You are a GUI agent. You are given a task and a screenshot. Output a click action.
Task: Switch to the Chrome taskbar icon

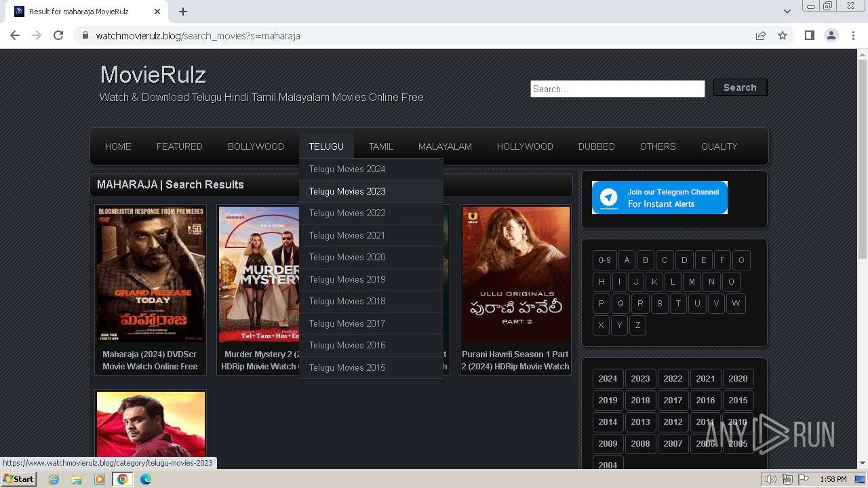(x=122, y=479)
